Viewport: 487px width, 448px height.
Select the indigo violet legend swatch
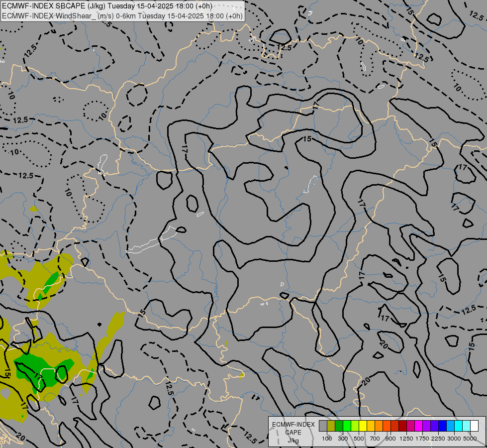pyautogui.click(x=434, y=426)
